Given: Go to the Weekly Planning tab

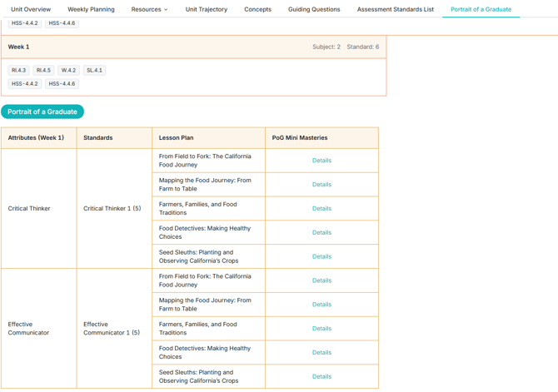Looking at the screenshot, I should (x=91, y=9).
